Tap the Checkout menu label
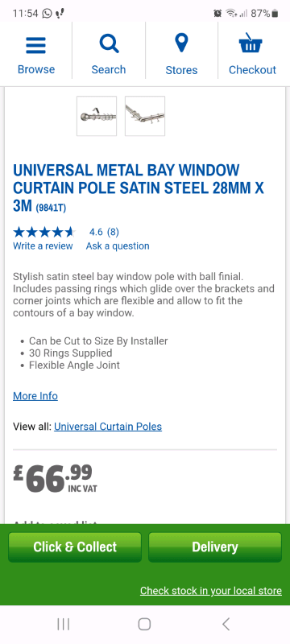Image resolution: width=290 pixels, height=644 pixels. [252, 70]
